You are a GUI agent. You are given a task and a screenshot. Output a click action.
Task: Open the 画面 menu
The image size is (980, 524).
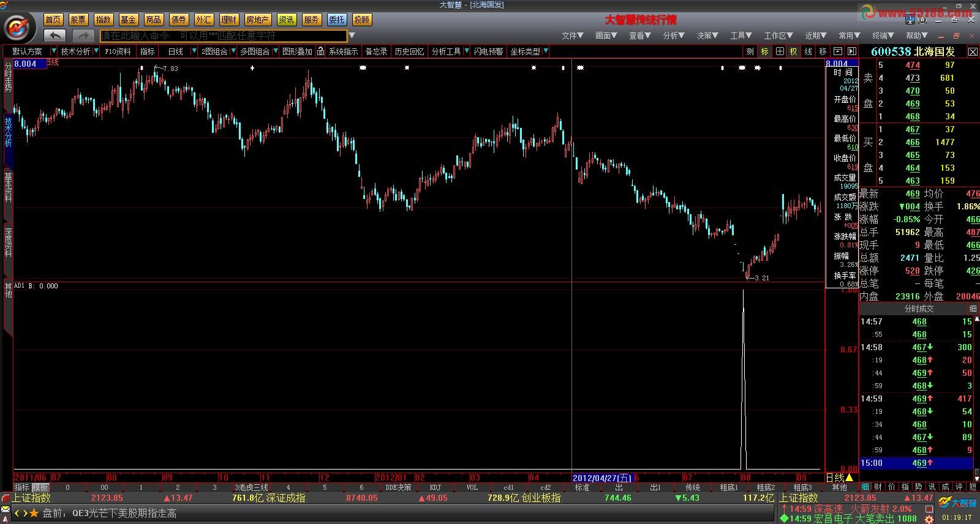606,36
